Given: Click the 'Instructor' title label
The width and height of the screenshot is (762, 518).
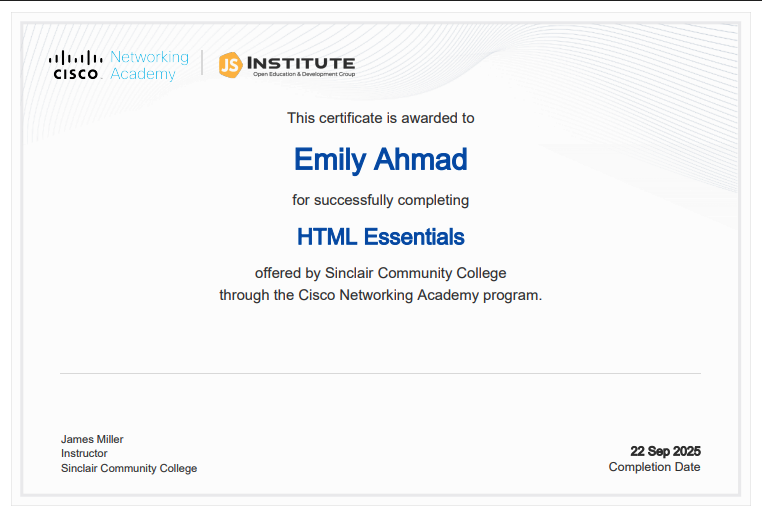Looking at the screenshot, I should click(x=84, y=453).
